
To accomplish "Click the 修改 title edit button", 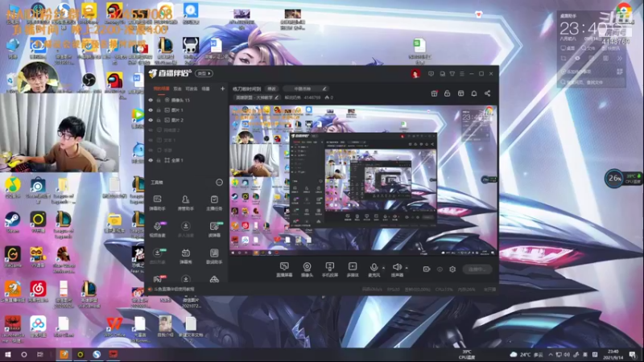I will tap(271, 88).
